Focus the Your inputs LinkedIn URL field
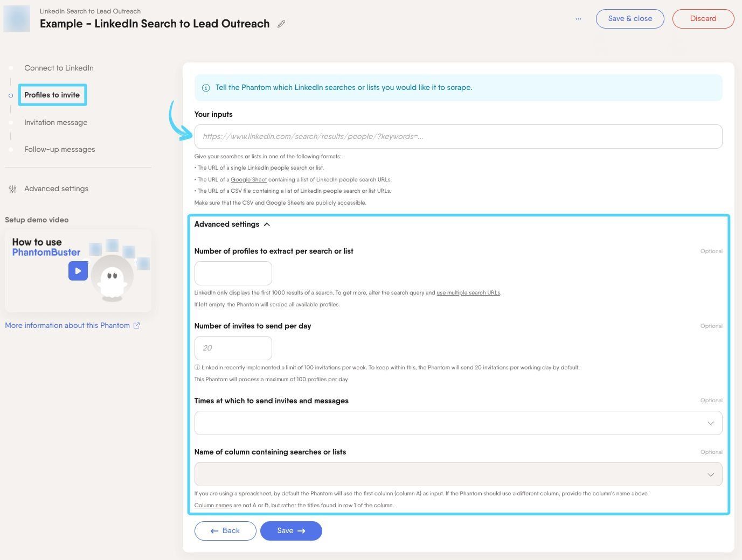This screenshot has height=560, width=742. 458,136
